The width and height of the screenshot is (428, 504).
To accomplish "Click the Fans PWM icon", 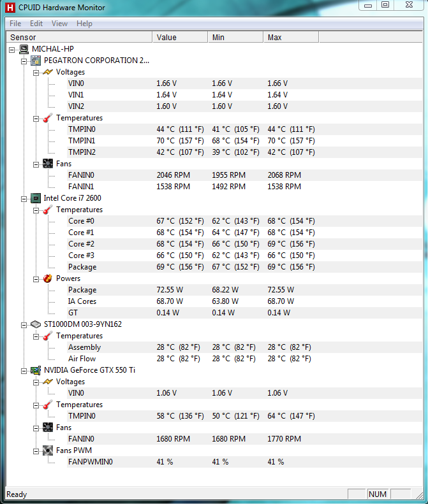I will pyautogui.click(x=48, y=450).
